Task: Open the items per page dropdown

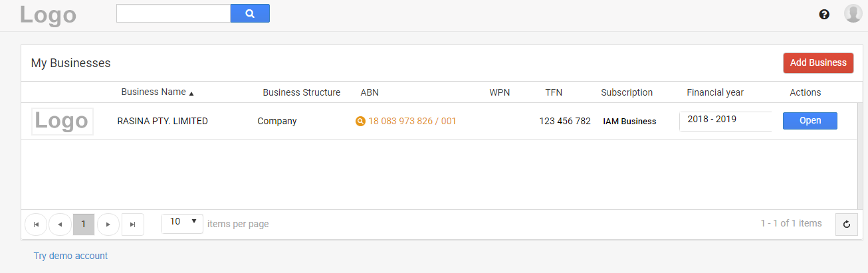Action: [182, 223]
